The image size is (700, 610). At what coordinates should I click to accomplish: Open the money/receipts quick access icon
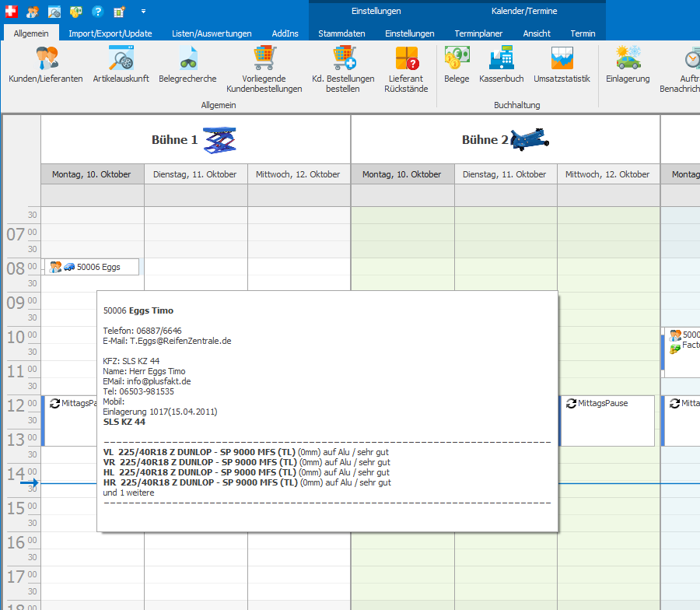point(76,12)
